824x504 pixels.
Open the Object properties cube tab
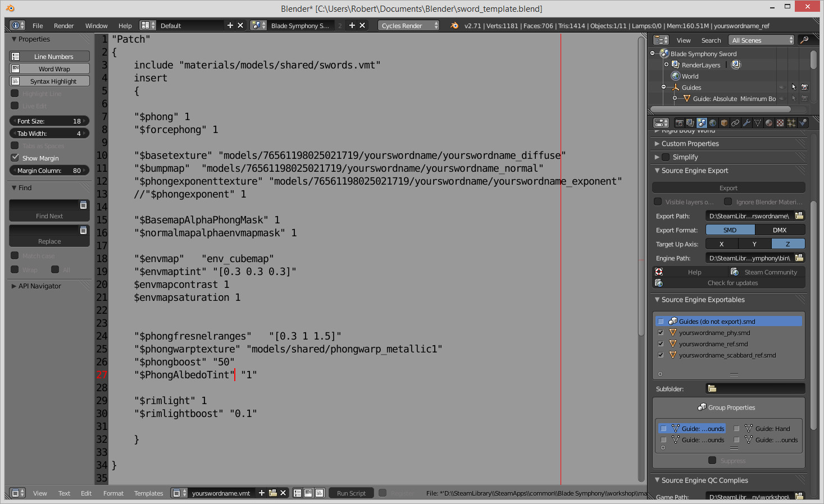724,123
